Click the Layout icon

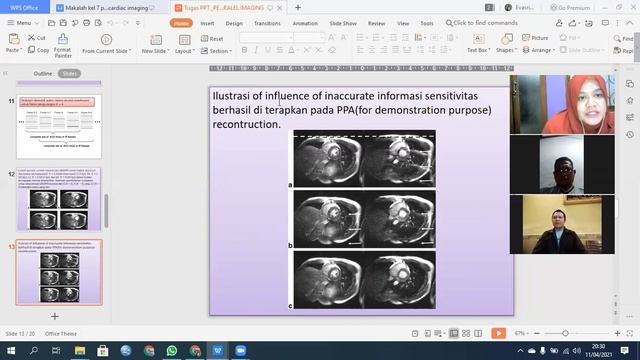pos(184,40)
